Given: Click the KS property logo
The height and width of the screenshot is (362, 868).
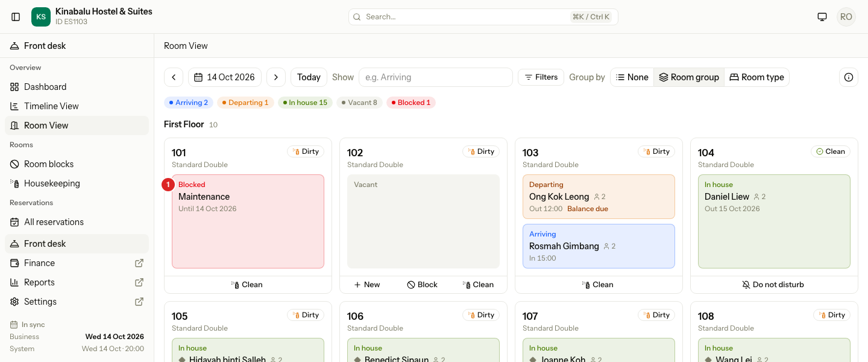Looking at the screenshot, I should click(41, 17).
